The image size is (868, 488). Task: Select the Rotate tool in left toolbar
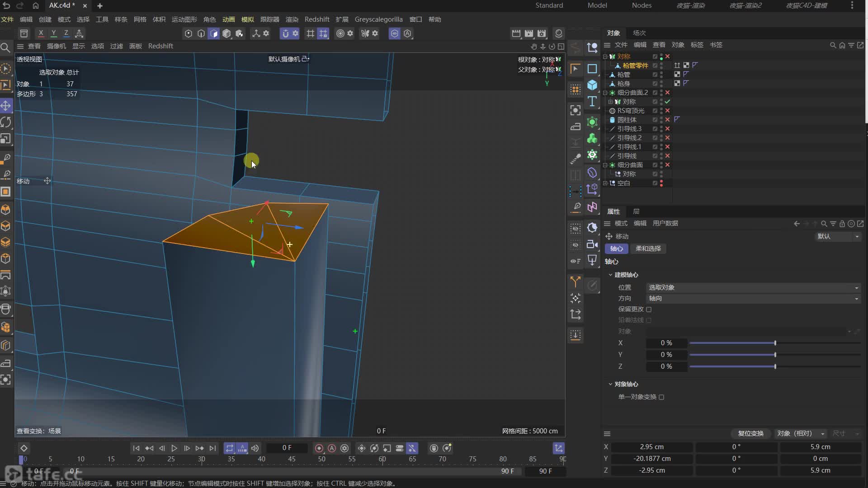pos(6,122)
